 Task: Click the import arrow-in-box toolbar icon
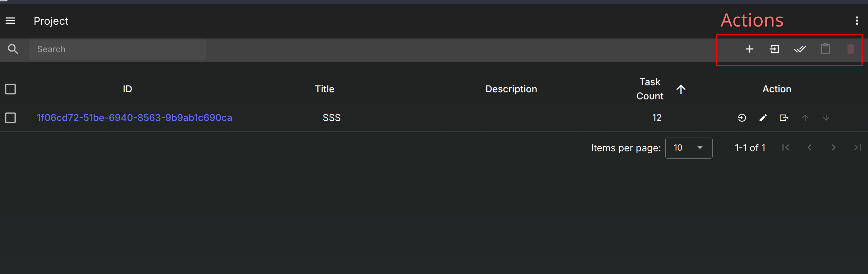click(774, 49)
